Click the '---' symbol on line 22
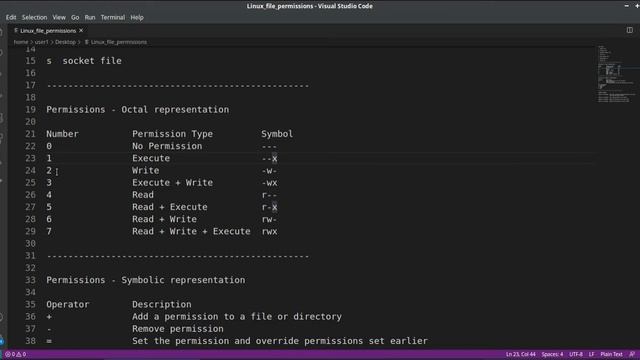640x360 pixels. pos(269,146)
